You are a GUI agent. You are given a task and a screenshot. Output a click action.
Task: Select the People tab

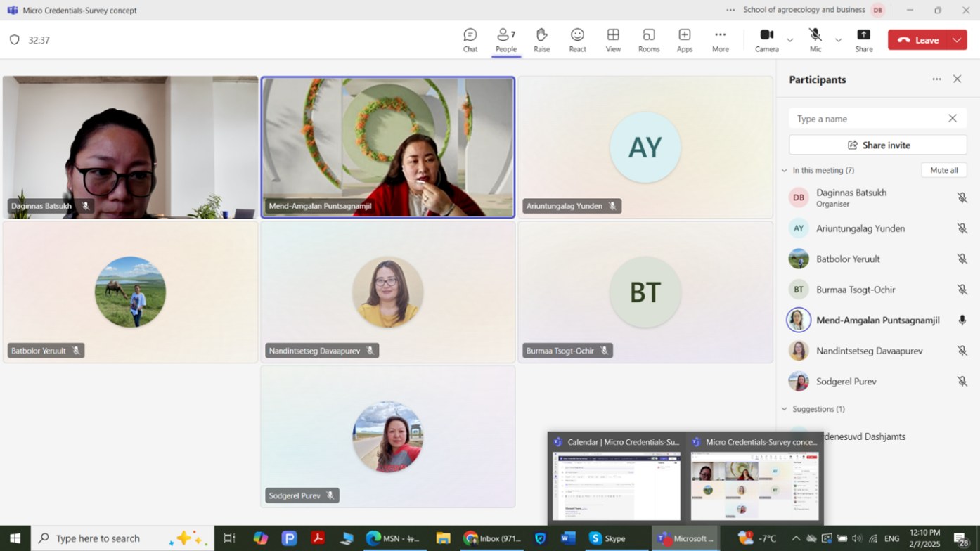505,39
